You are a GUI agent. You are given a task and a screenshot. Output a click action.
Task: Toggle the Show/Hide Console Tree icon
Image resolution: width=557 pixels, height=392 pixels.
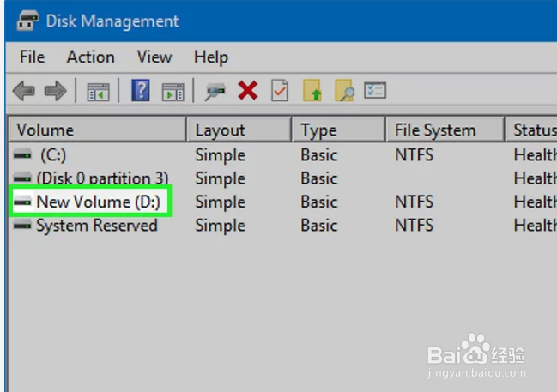[99, 92]
